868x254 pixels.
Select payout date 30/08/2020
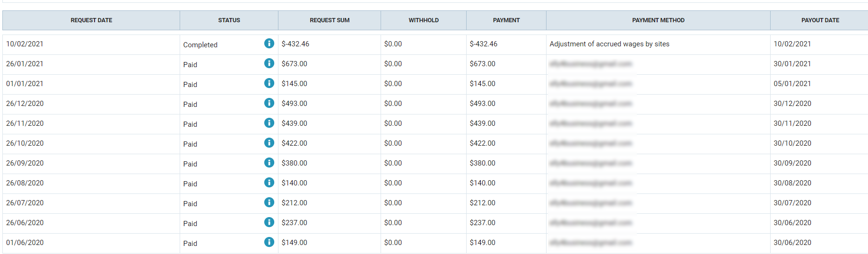[792, 183]
